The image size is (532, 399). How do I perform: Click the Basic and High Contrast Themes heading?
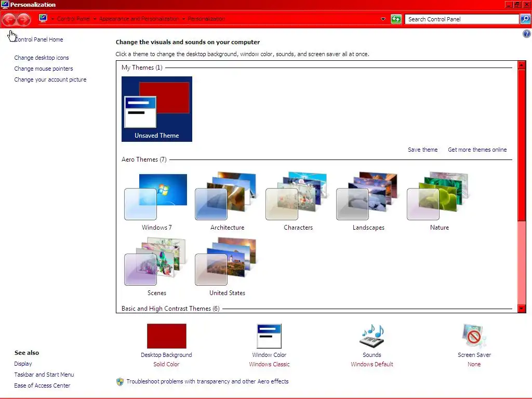point(170,309)
